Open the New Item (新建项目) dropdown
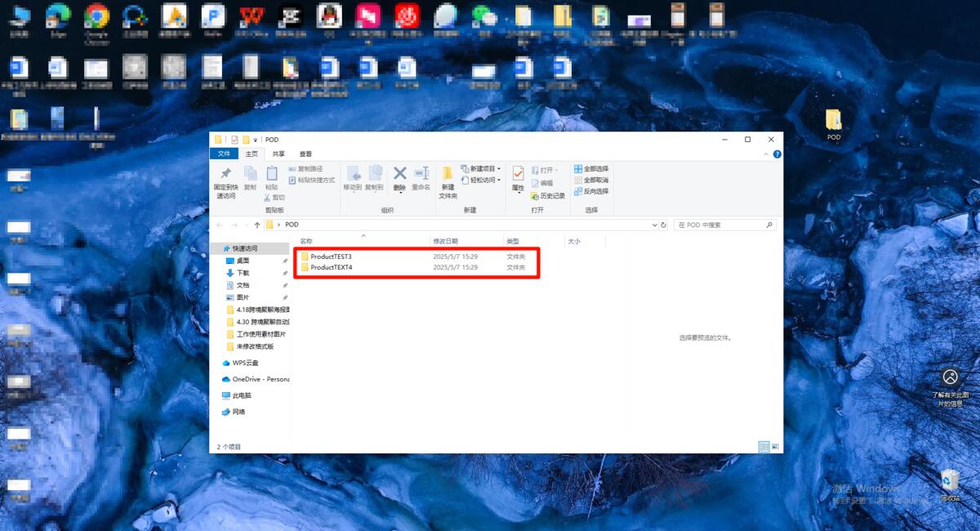The width and height of the screenshot is (980, 531). [481, 169]
